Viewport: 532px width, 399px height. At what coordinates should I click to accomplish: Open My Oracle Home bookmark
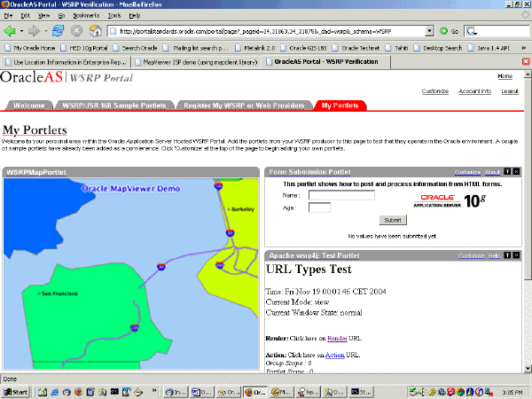point(30,48)
